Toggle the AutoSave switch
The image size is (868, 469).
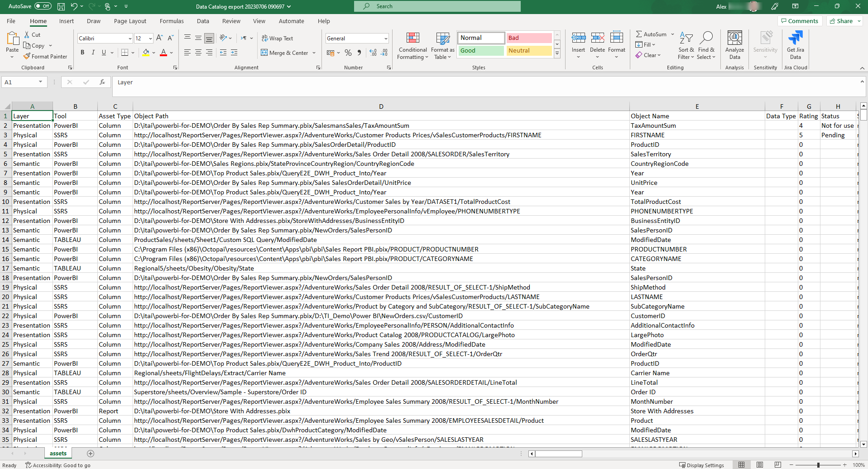click(43, 6)
